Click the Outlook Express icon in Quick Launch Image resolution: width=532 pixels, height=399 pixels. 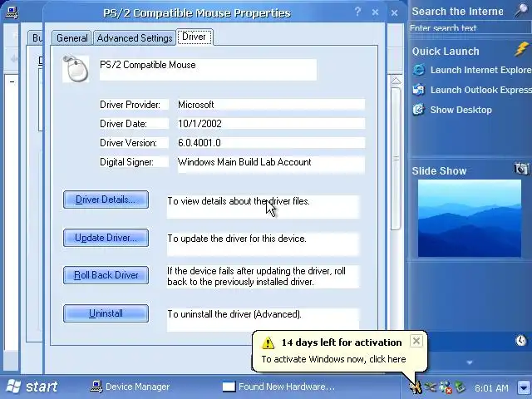[x=419, y=90]
